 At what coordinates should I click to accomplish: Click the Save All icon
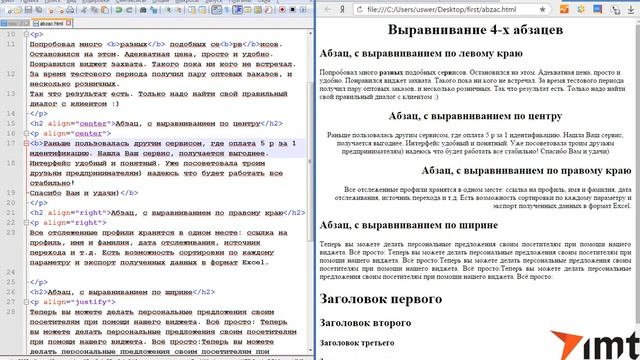[39, 9]
